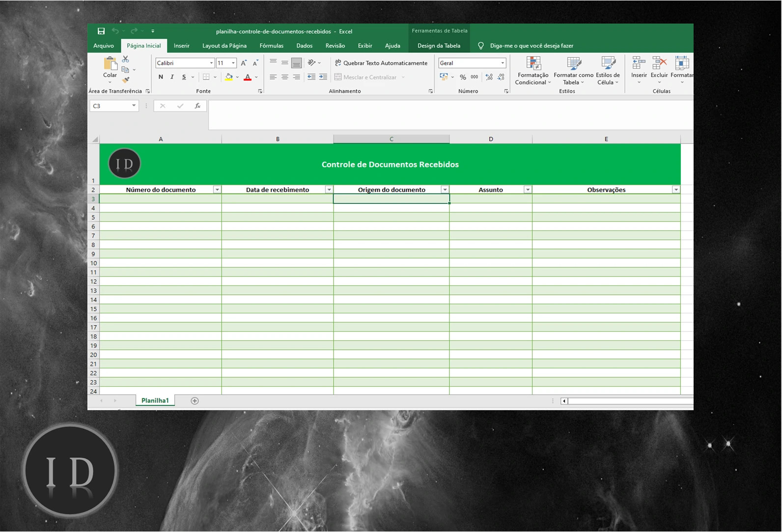This screenshot has width=782, height=532.
Task: Open the Geral number format dropdown
Action: pyautogui.click(x=503, y=63)
